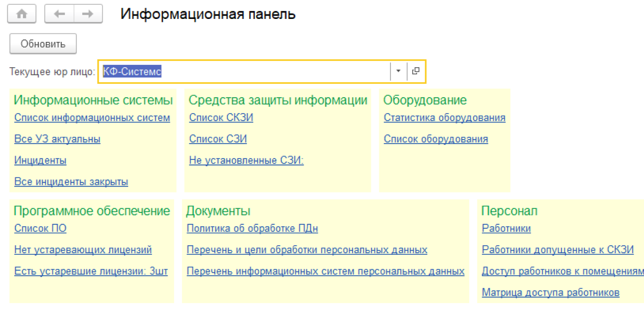Open Список оборудования link
The image size is (644, 322).
(x=436, y=139)
